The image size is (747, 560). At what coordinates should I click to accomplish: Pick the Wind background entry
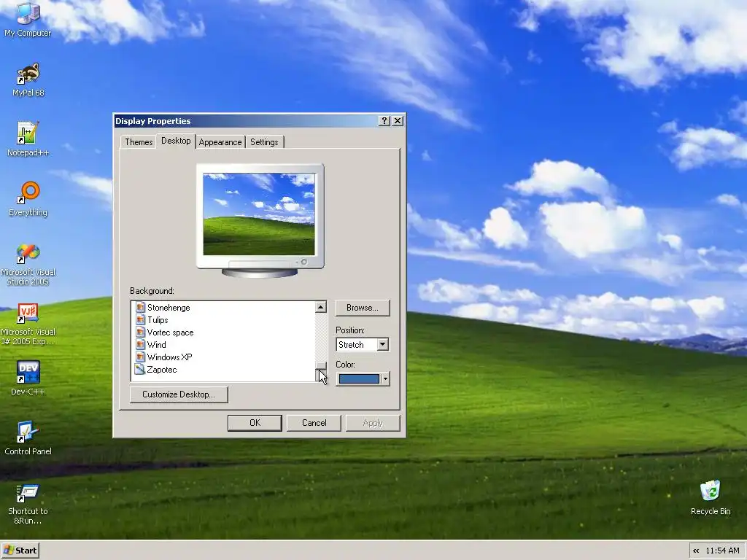156,345
